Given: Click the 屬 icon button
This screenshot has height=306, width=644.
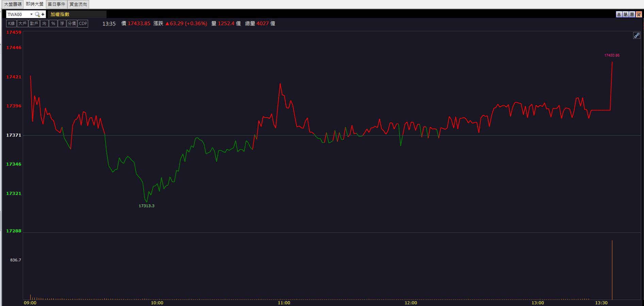Looking at the screenshot, I should [x=625, y=14].
